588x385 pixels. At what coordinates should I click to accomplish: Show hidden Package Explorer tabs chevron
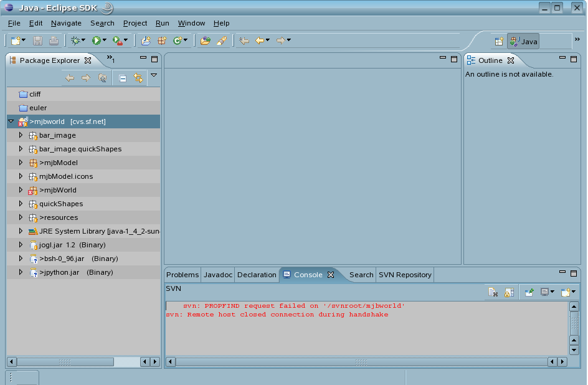[x=111, y=59]
